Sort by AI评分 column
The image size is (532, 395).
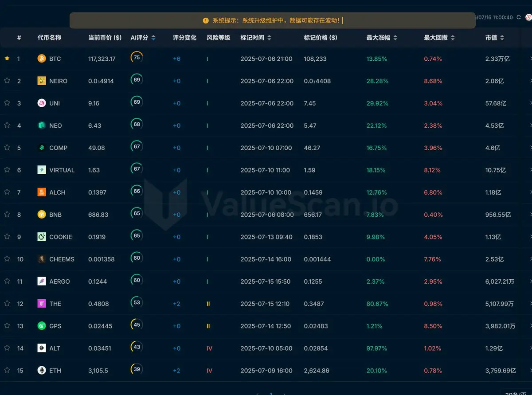(153, 38)
